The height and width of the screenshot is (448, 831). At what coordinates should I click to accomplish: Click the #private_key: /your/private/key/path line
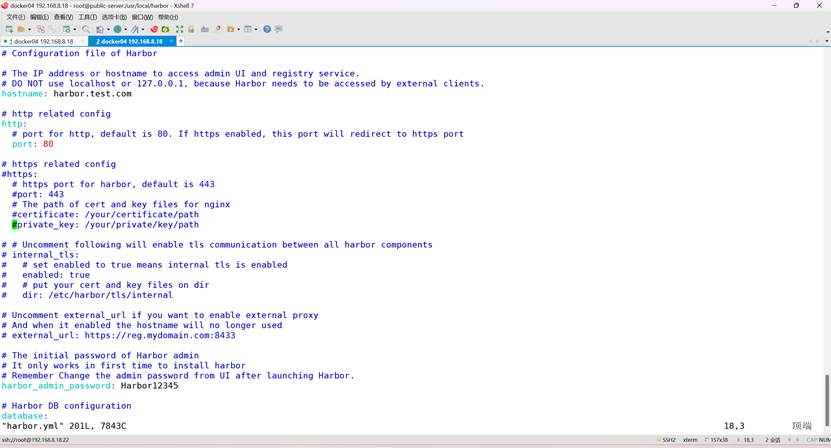pos(105,225)
